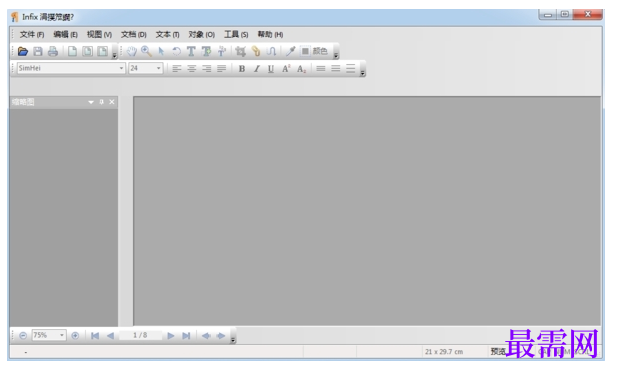Viewport: 617px width, 375px height.
Task: Center align text
Action: click(x=192, y=68)
